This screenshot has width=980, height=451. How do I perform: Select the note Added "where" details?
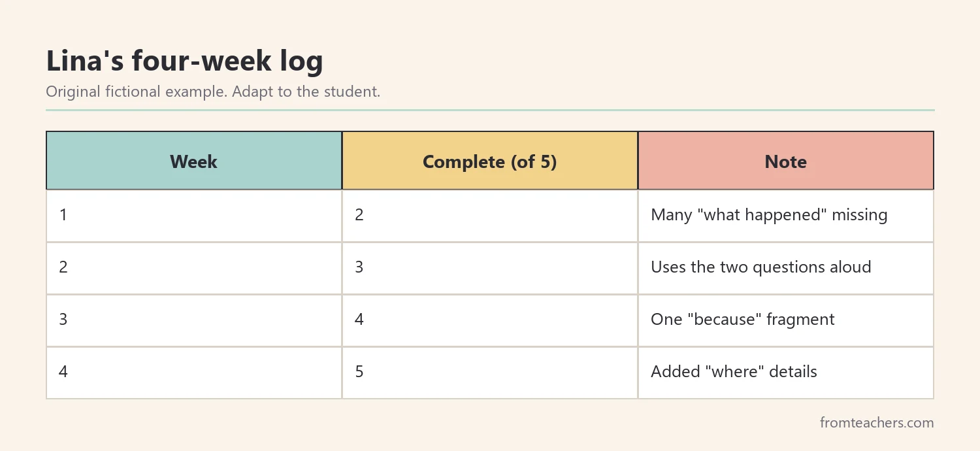click(x=786, y=372)
